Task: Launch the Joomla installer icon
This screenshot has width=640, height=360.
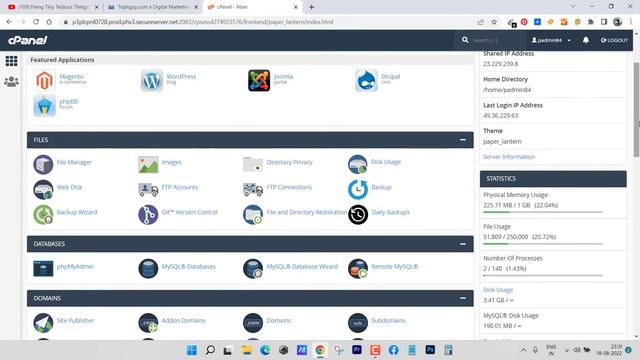Action: click(259, 80)
